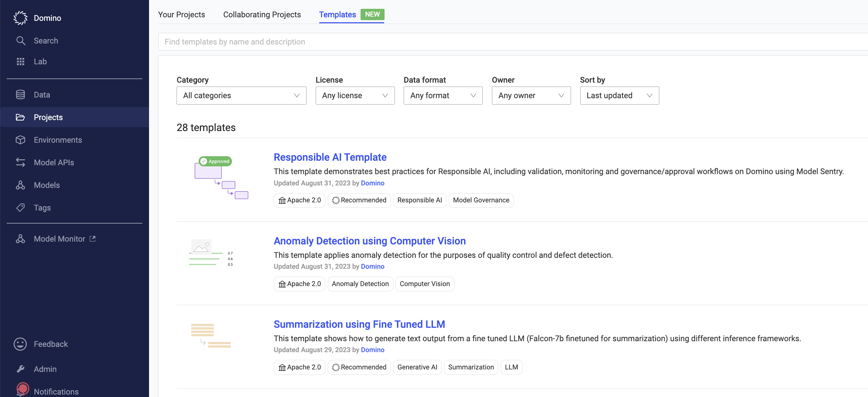The height and width of the screenshot is (397, 868).
Task: Click the Lab icon in sidebar
Action: 20,61
